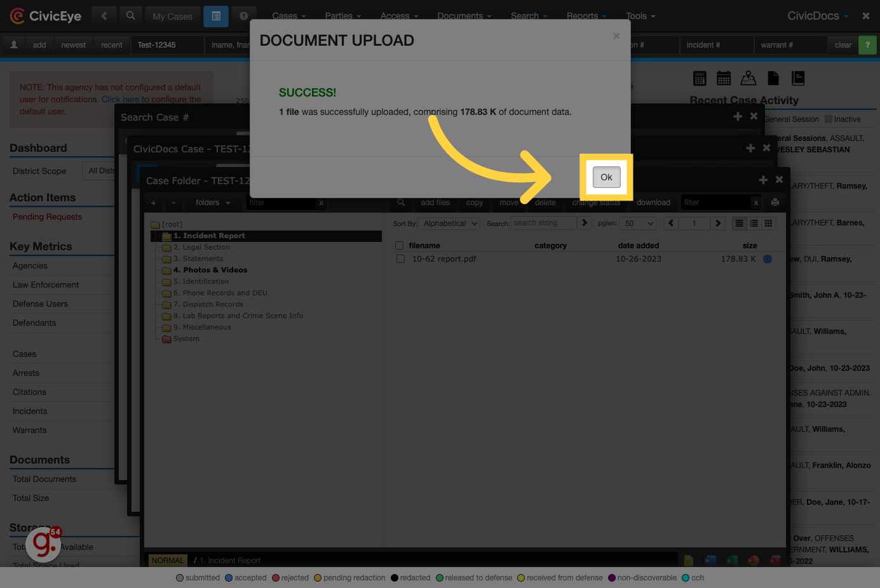
Task: Go to previous page arrow
Action: (671, 223)
